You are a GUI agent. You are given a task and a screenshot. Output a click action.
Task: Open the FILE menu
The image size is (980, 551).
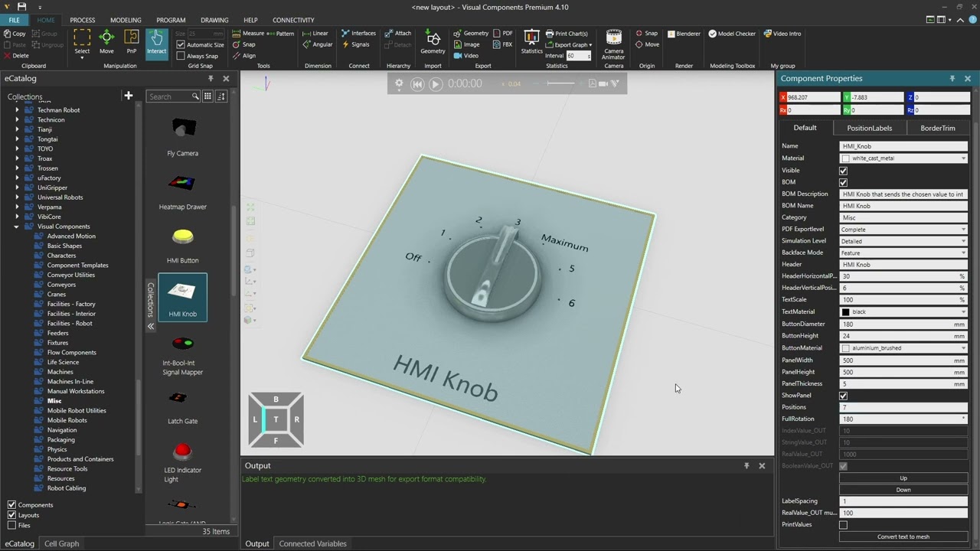pyautogui.click(x=14, y=20)
